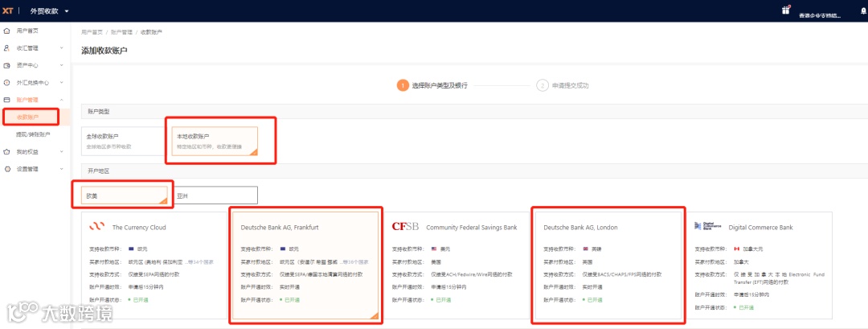Image resolution: width=868 pixels, height=329 pixels.
Task: Click 已开通 status in London card
Action: coord(593,300)
